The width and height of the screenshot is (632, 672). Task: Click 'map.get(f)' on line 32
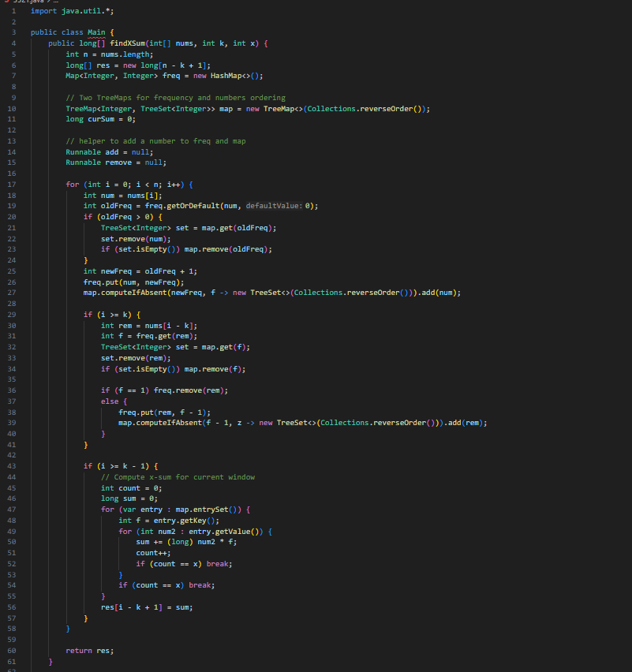pyautogui.click(x=224, y=347)
